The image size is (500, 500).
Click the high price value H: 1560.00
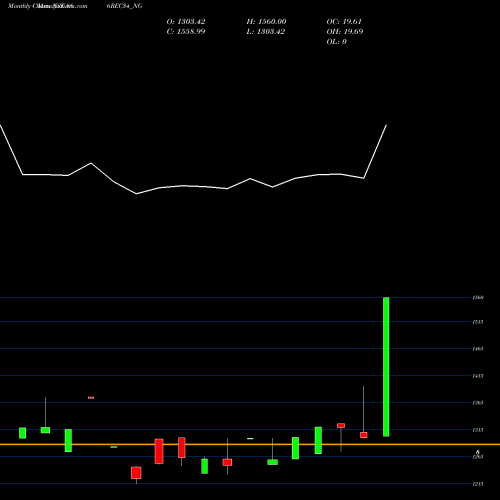tap(266, 22)
